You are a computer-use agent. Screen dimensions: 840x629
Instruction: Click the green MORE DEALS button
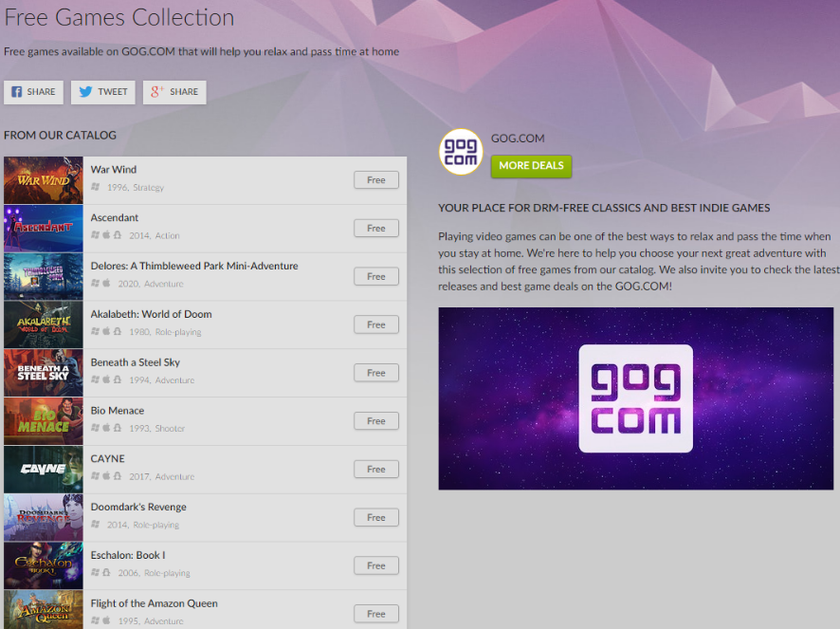point(531,166)
